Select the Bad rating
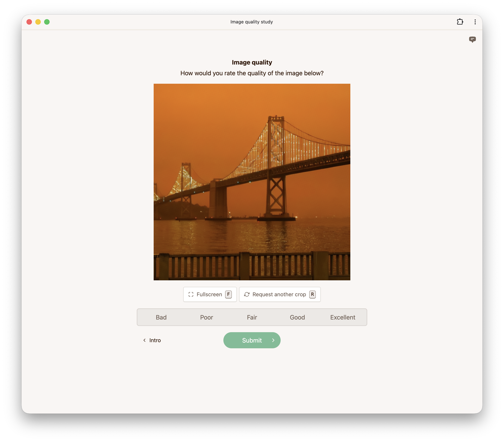Image resolution: width=504 pixels, height=442 pixels. pos(161,317)
